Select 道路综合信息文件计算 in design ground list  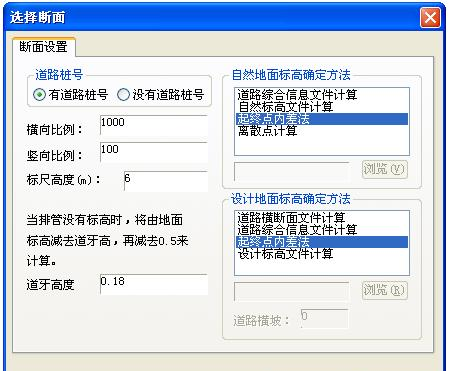[x=322, y=230]
